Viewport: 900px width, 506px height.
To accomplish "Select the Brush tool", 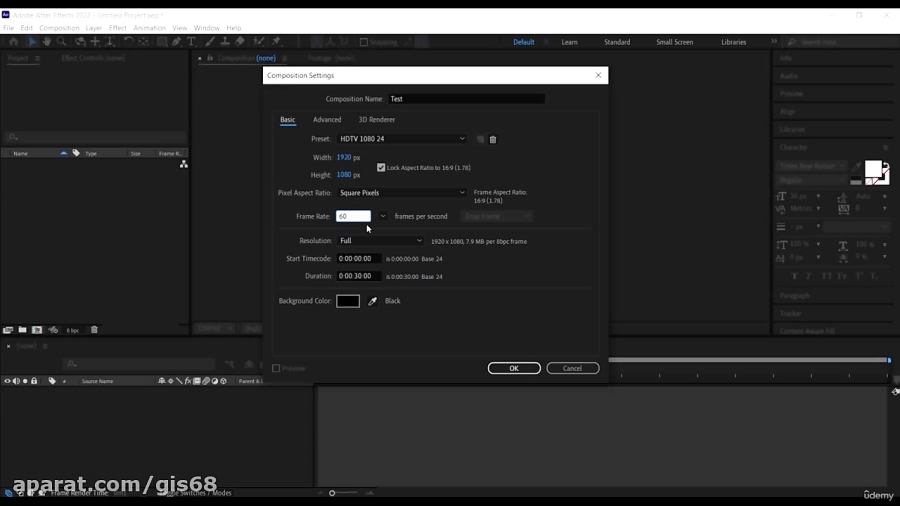I will [x=210, y=41].
